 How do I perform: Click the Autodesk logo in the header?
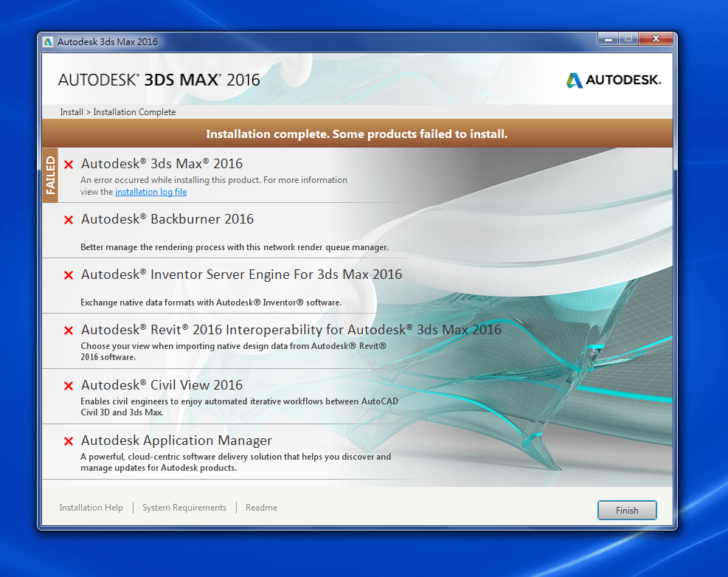[614, 80]
